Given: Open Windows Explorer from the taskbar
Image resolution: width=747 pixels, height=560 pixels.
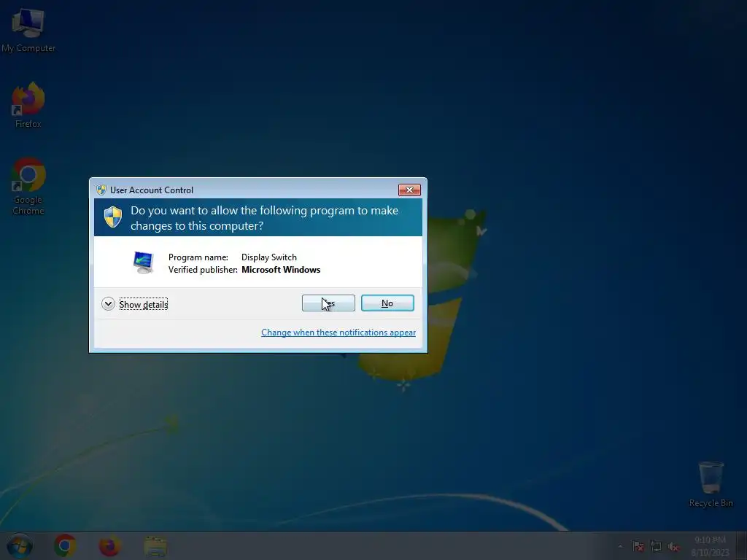Looking at the screenshot, I should pos(155,546).
